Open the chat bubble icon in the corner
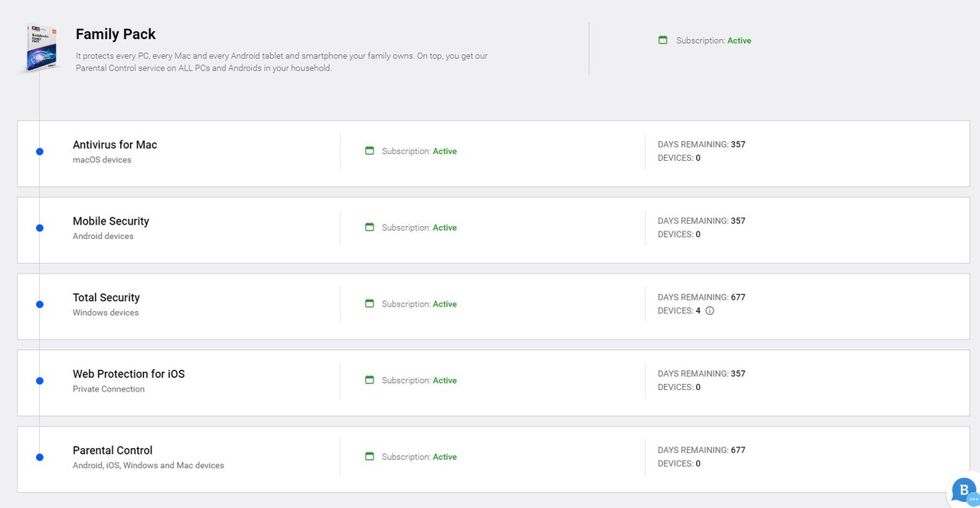Image resolution: width=980 pixels, height=508 pixels. [963, 490]
